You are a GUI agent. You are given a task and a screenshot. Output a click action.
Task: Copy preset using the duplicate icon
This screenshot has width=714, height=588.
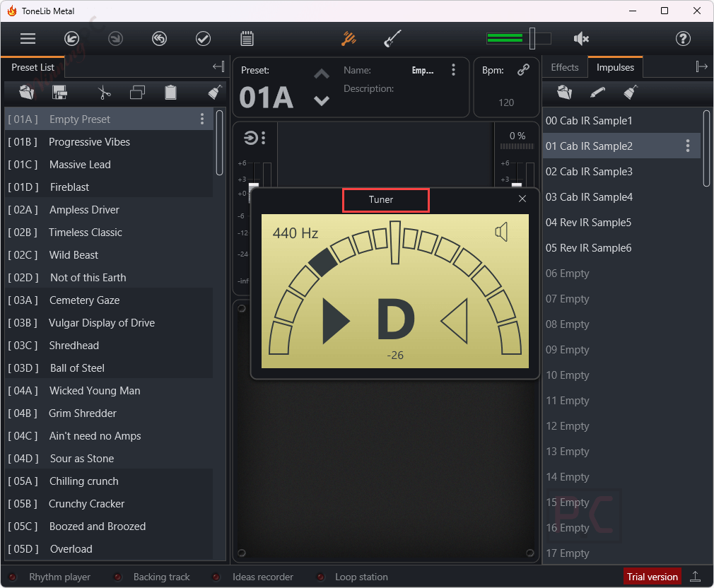click(x=137, y=93)
